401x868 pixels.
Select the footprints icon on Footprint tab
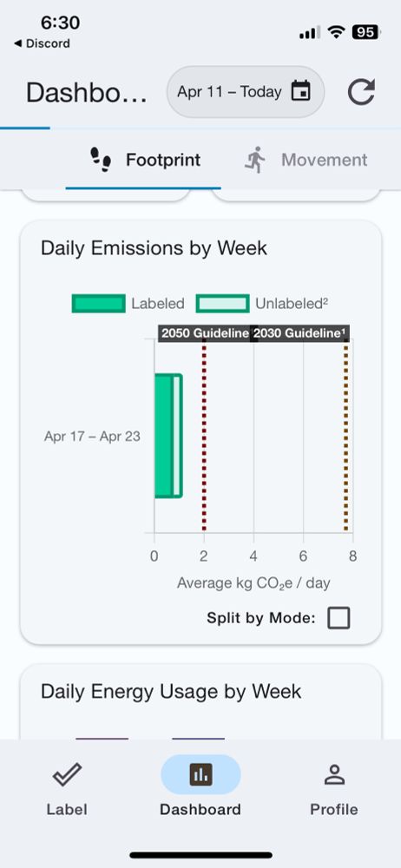click(x=101, y=160)
